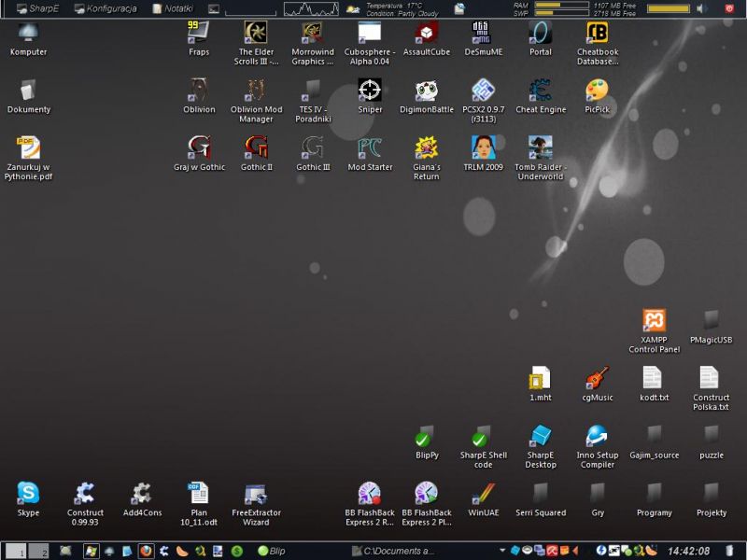
Task: Open SharpE Shell code folder
Action: click(x=483, y=446)
